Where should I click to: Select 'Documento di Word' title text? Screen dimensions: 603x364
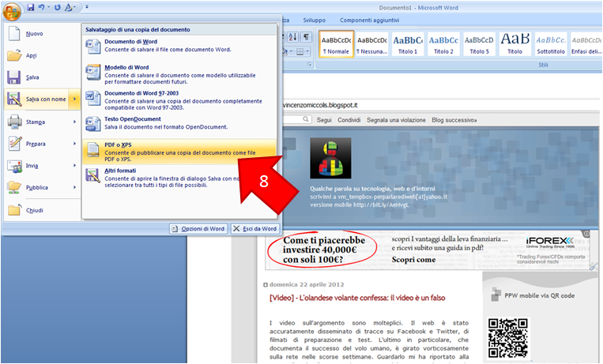coord(130,42)
